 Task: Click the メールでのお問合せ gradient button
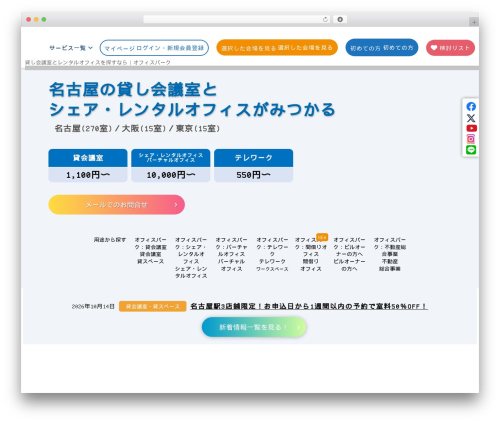tap(117, 205)
